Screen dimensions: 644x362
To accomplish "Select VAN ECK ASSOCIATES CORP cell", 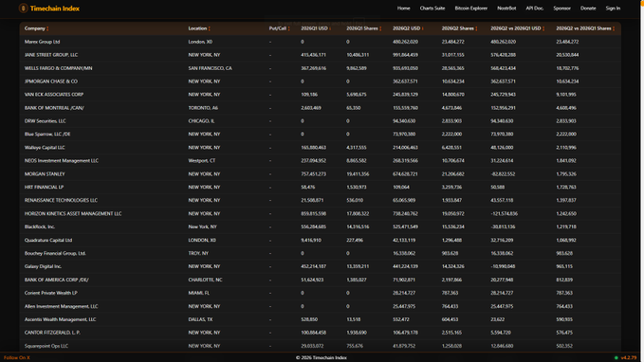I will 54,95.
